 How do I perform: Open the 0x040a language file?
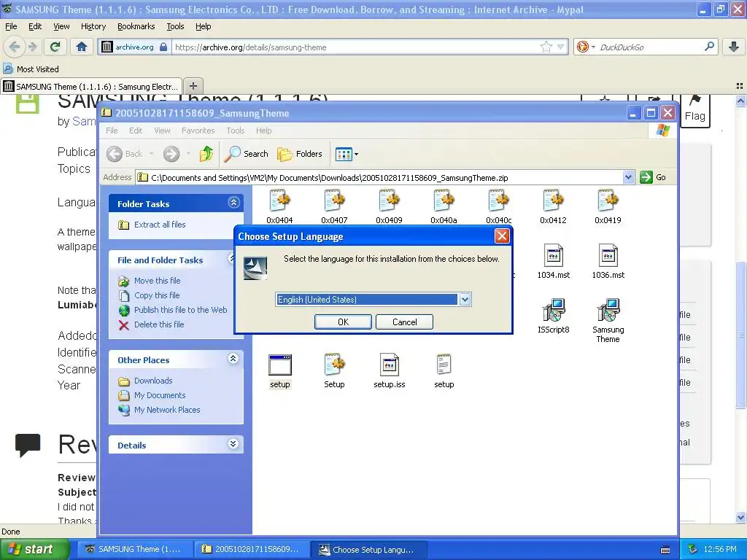tap(444, 206)
